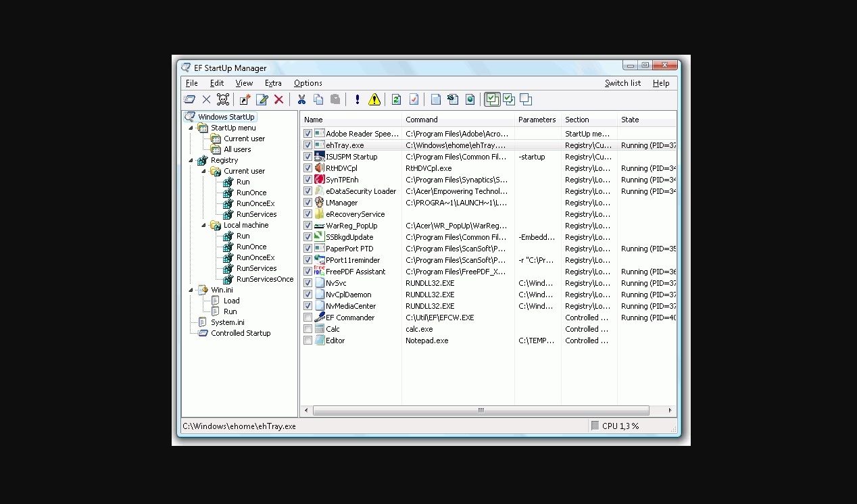This screenshot has height=504, width=857.
Task: Click the edit entry pencil icon
Action: pyautogui.click(x=262, y=100)
